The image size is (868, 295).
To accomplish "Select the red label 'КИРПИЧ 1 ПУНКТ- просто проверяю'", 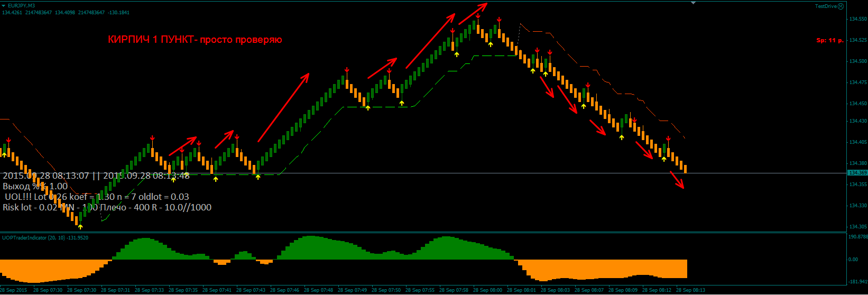I will 195,40.
